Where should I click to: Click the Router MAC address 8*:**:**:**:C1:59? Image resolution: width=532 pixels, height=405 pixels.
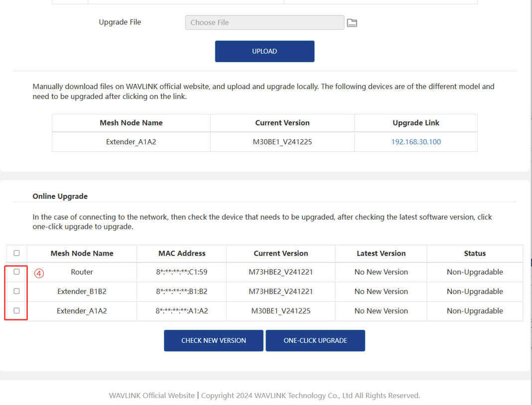pyautogui.click(x=182, y=272)
